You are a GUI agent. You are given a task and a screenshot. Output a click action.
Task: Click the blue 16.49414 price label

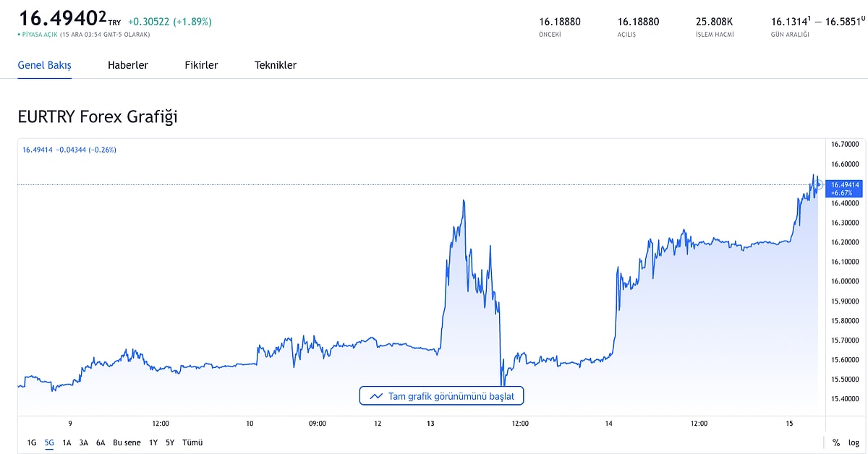click(x=845, y=189)
